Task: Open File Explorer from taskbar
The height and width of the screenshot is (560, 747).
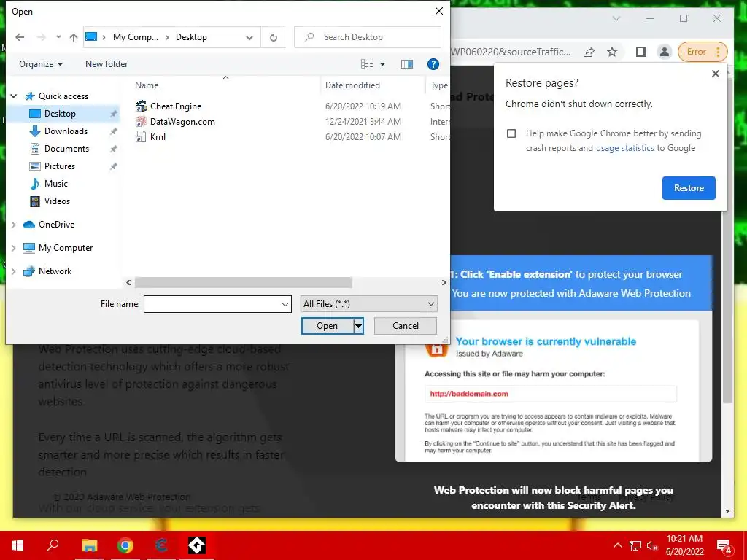Action: pyautogui.click(x=89, y=545)
